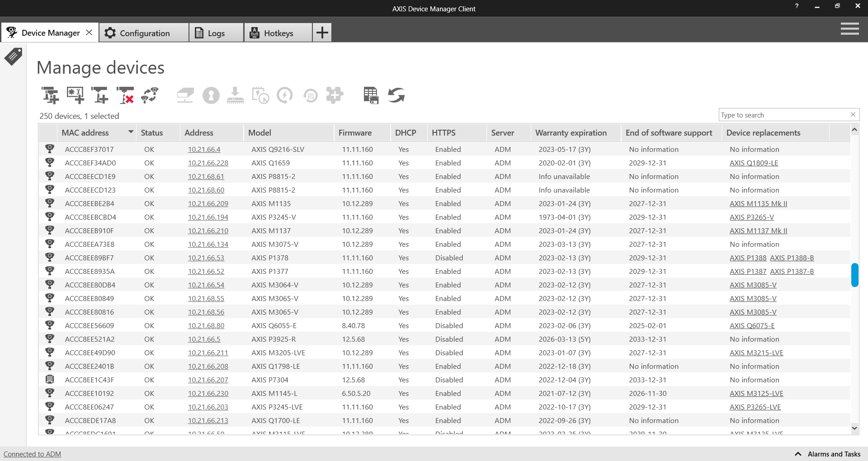Image resolution: width=868 pixels, height=461 pixels.
Task: Click the restart device lightning icon
Action: [285, 95]
